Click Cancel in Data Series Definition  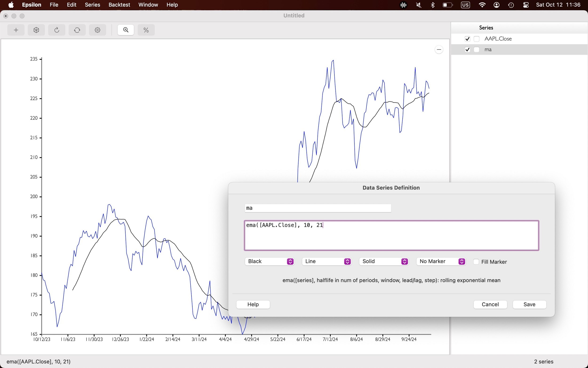(490, 304)
